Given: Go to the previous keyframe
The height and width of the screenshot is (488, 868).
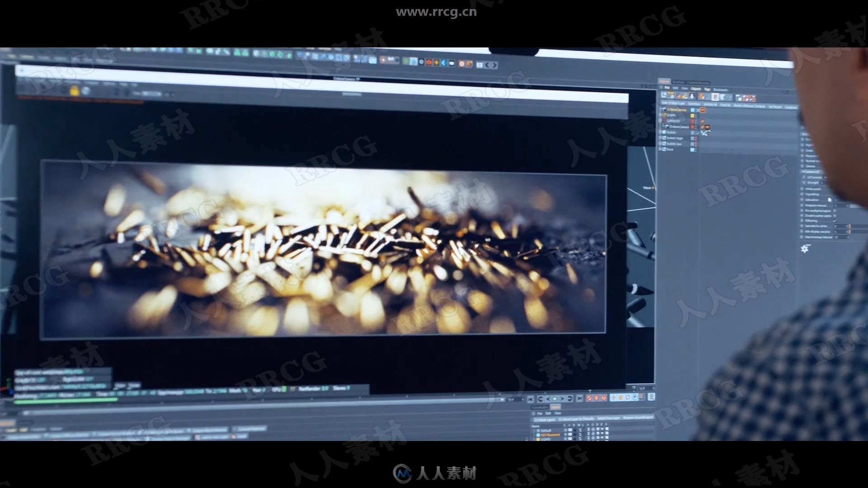Looking at the screenshot, I should pos(540,399).
